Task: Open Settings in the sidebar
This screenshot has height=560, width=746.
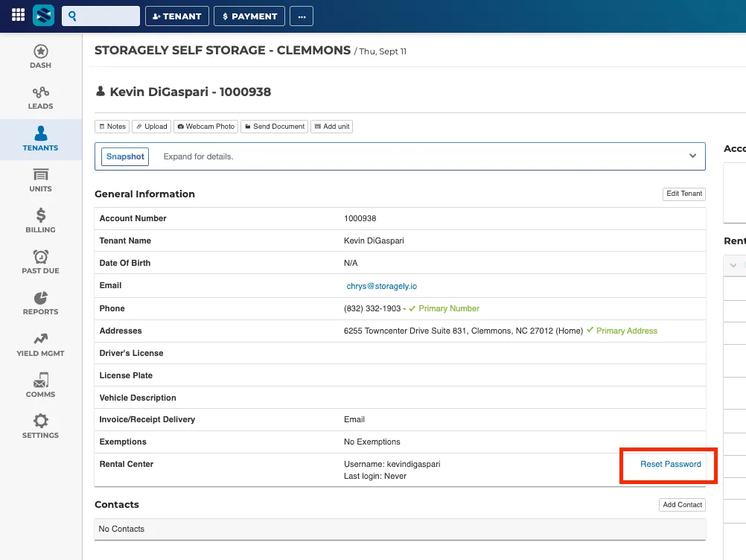Action: coord(40,426)
